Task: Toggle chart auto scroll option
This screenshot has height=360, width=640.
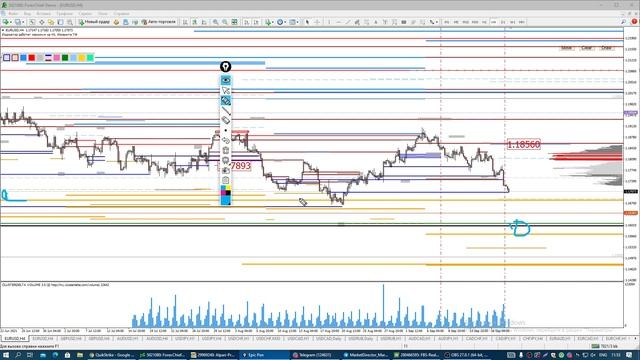Action: click(x=247, y=22)
